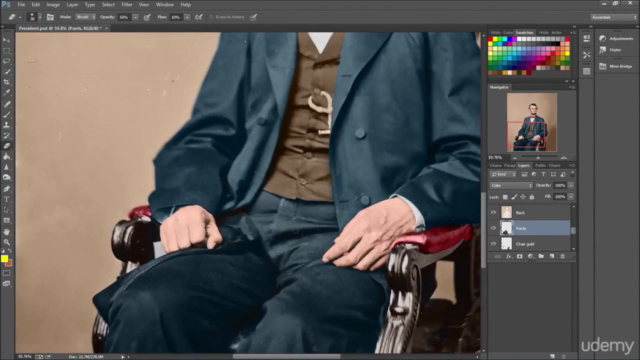640x360 pixels.
Task: Create new fill or adjustment layer
Action: click(x=530, y=256)
